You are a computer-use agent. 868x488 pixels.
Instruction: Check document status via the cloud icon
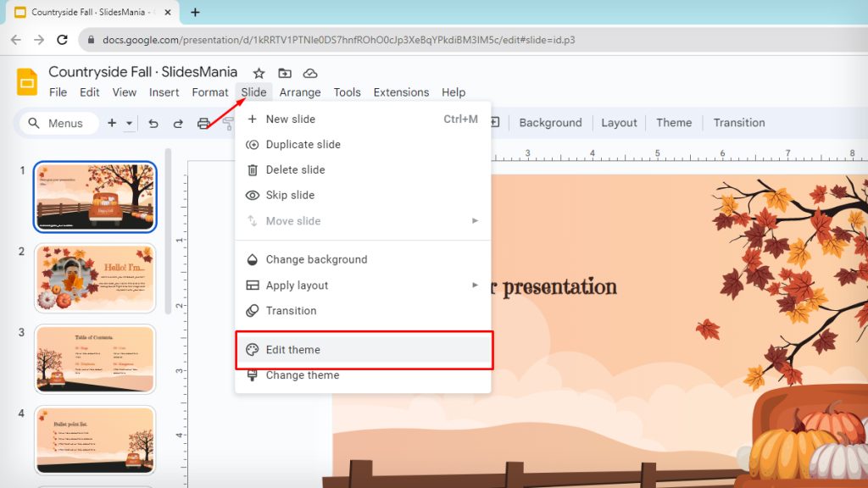[309, 73]
